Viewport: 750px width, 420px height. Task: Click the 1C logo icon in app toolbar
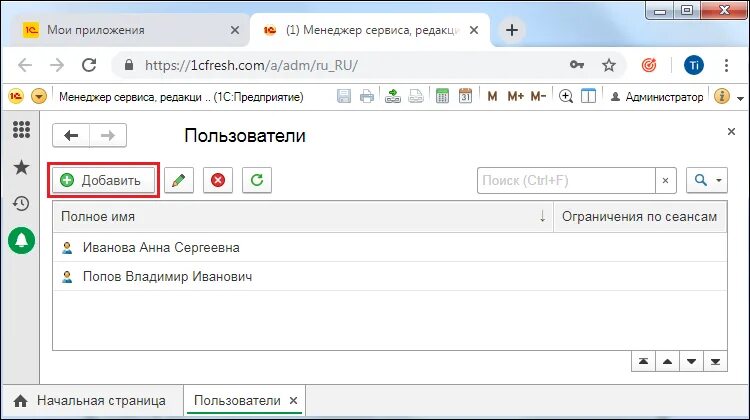16,97
